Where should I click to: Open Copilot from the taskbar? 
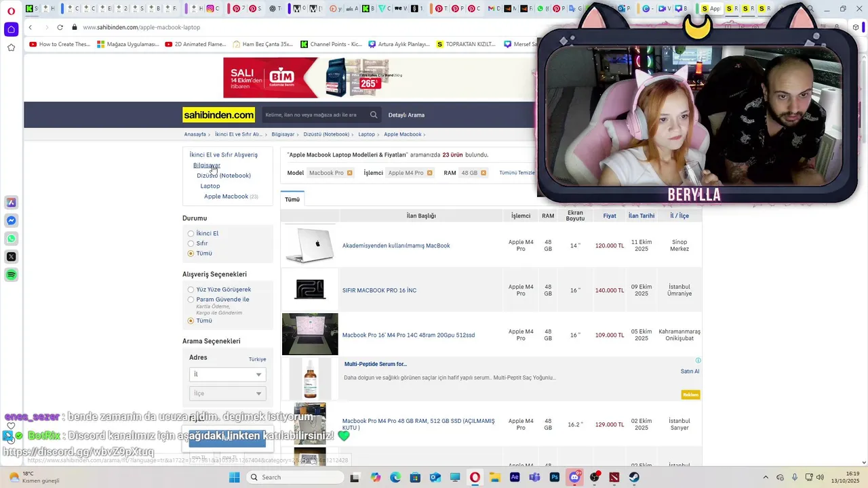click(376, 477)
